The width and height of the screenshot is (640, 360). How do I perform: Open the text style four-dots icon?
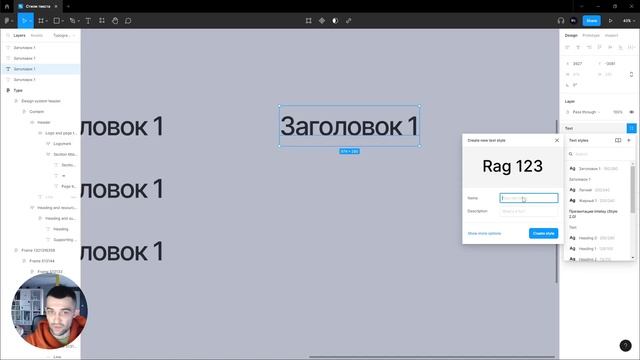click(631, 128)
